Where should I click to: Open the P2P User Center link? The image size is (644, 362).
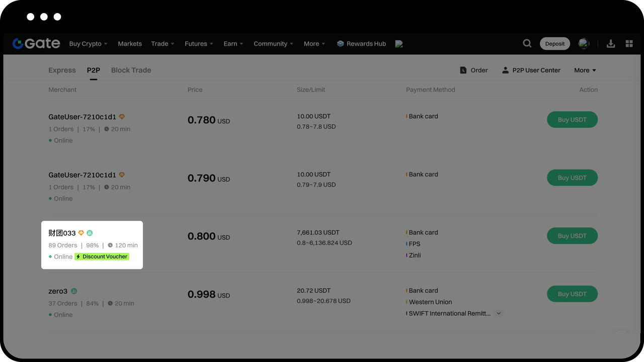(x=536, y=70)
